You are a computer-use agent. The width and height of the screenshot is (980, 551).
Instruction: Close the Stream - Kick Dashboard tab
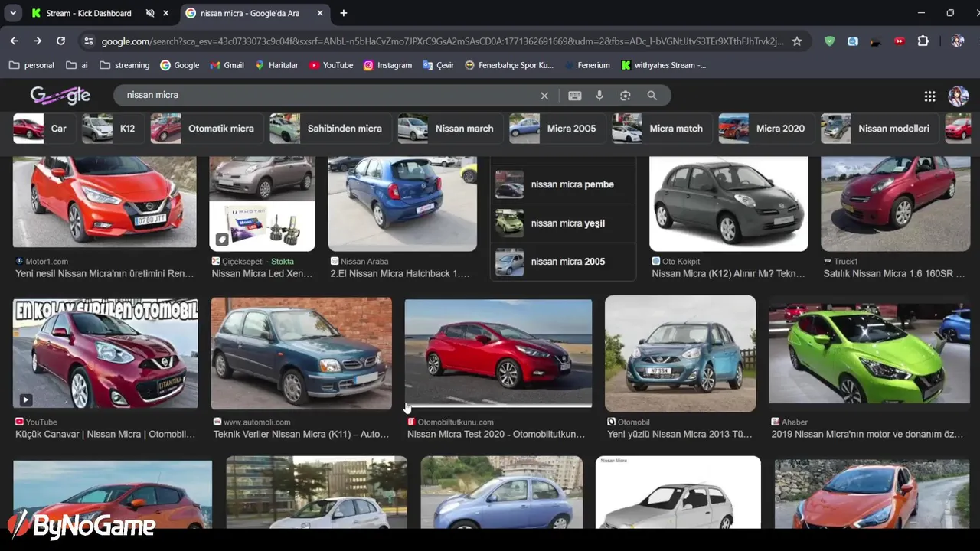click(x=165, y=13)
